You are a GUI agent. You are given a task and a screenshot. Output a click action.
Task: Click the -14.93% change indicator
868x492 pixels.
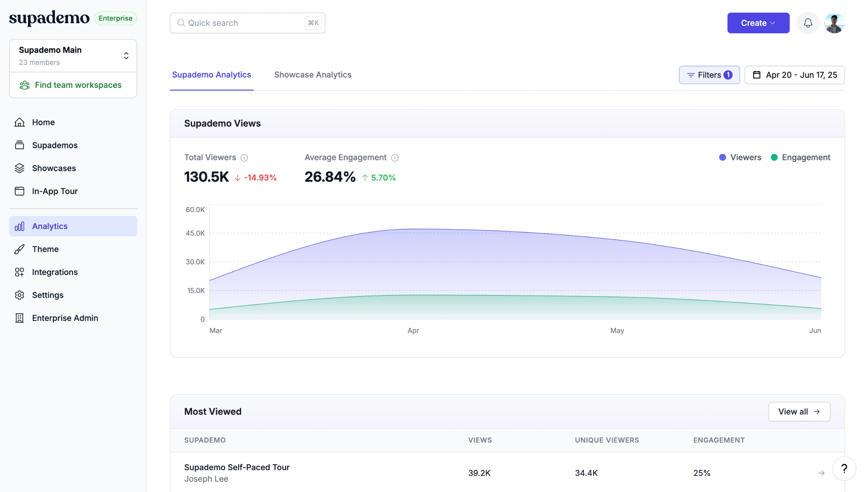[x=255, y=178]
